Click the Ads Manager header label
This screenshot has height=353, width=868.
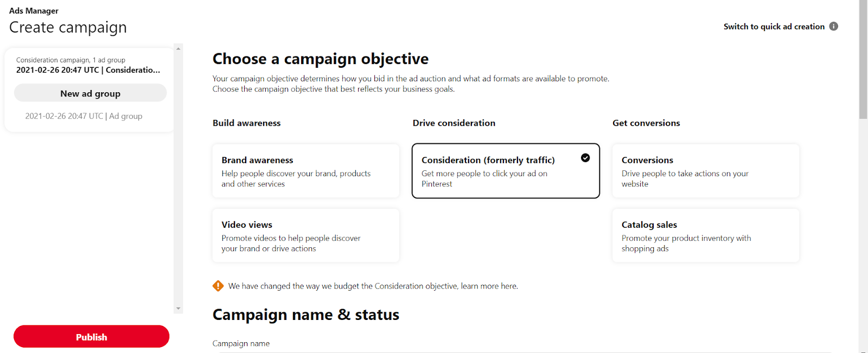34,11
